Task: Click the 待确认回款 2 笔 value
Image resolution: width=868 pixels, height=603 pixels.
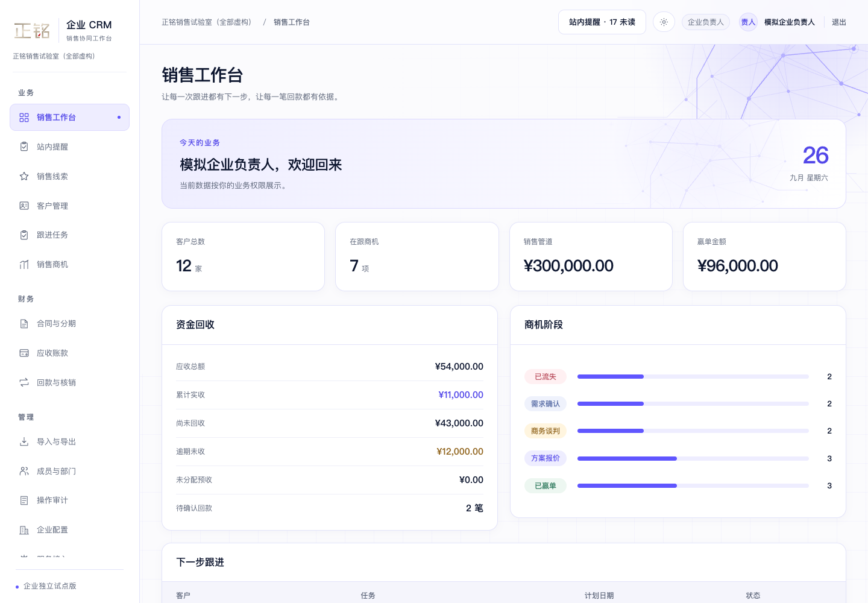Action: 474,508
